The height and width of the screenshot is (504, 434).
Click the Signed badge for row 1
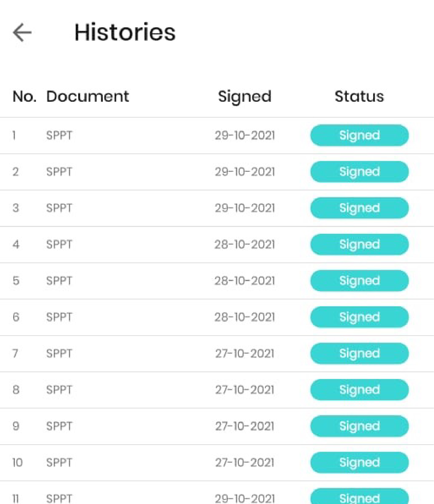point(359,135)
